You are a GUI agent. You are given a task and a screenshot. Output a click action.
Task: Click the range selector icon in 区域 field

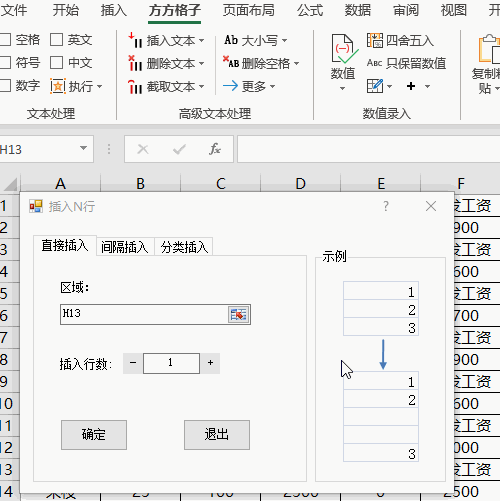pyautogui.click(x=238, y=314)
